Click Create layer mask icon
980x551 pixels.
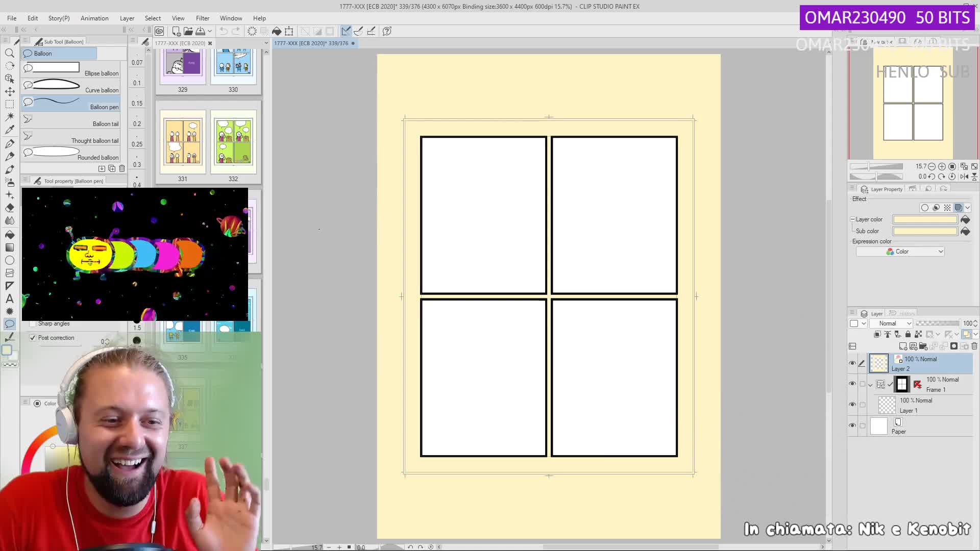tap(954, 346)
